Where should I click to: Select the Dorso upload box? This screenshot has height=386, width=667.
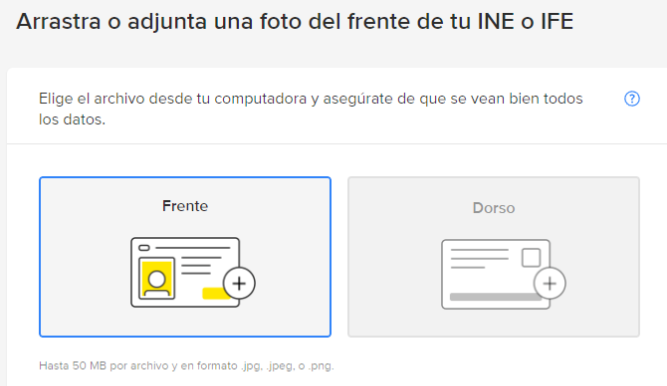coord(493,257)
